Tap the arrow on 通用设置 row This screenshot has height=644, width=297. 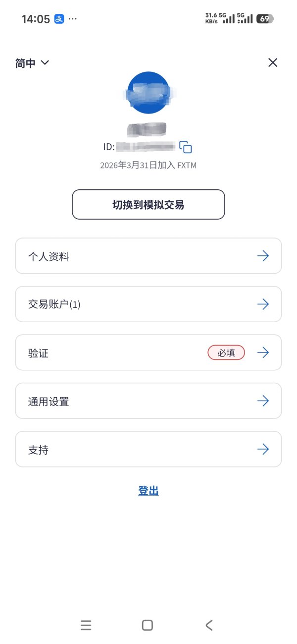point(263,401)
